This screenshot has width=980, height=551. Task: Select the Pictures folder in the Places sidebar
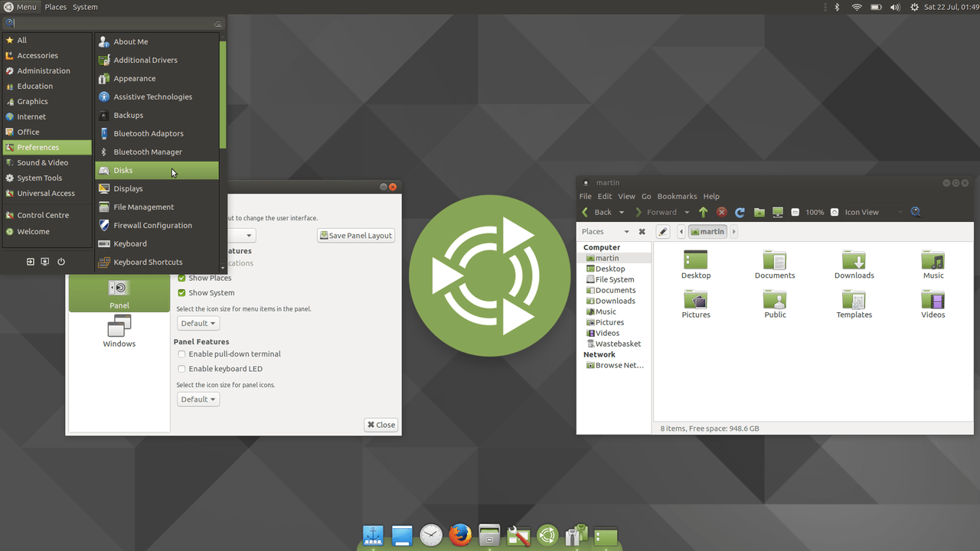click(x=609, y=322)
